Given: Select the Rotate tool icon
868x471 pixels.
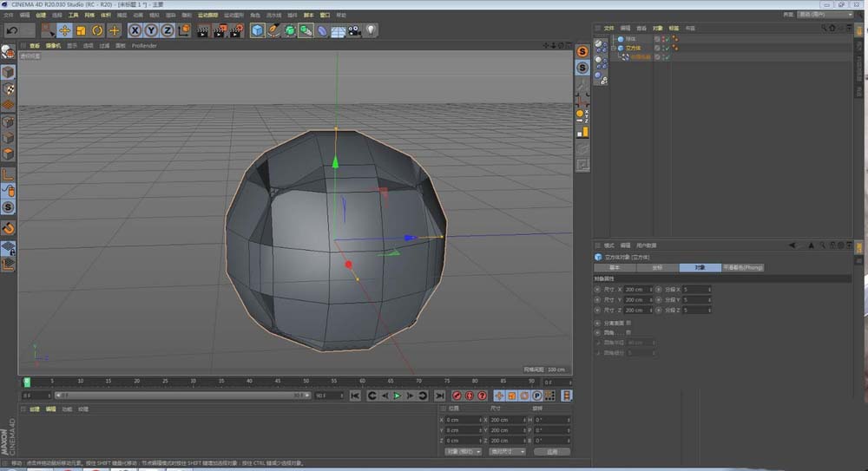Looking at the screenshot, I should [x=97, y=30].
